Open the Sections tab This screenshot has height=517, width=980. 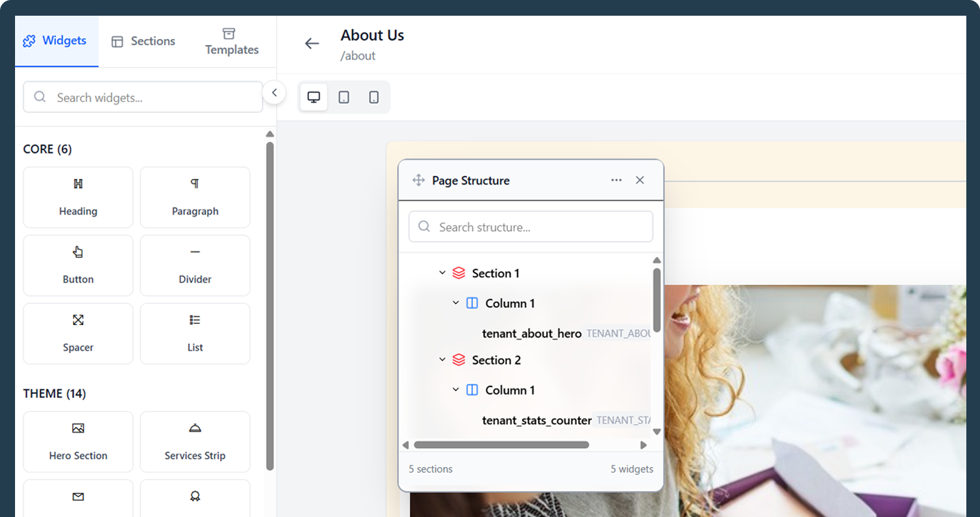[144, 41]
